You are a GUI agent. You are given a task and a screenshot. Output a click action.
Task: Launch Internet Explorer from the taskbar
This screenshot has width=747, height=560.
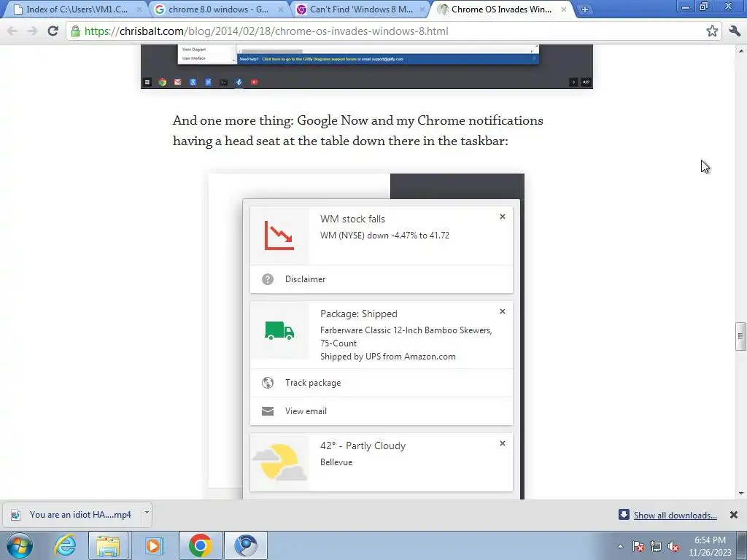[x=65, y=545]
